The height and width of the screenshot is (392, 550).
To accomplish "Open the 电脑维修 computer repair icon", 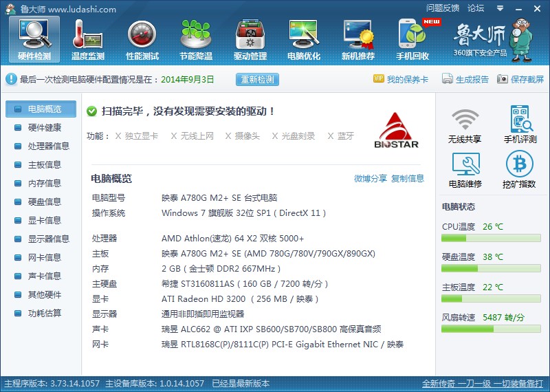I will [x=465, y=170].
